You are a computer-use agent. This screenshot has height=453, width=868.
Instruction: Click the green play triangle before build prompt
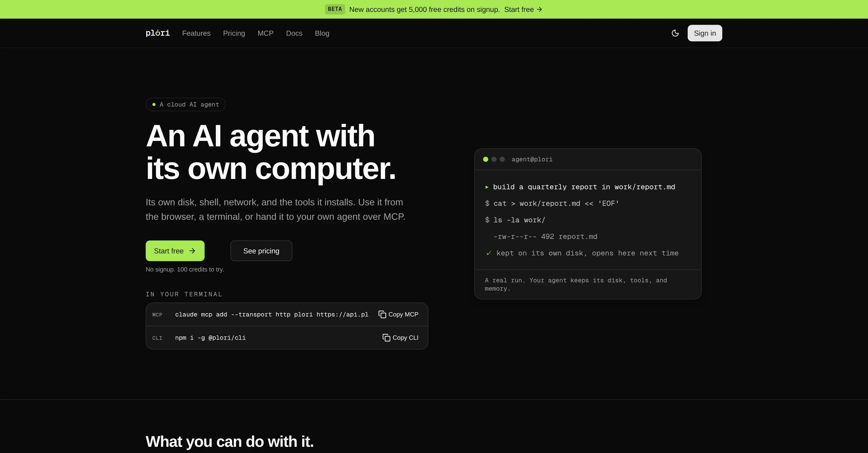coord(487,187)
